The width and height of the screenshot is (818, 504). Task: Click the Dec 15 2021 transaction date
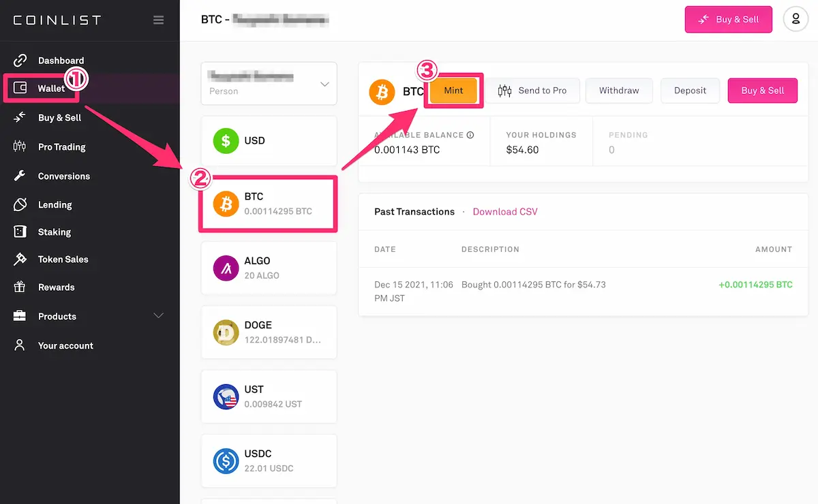coord(414,292)
